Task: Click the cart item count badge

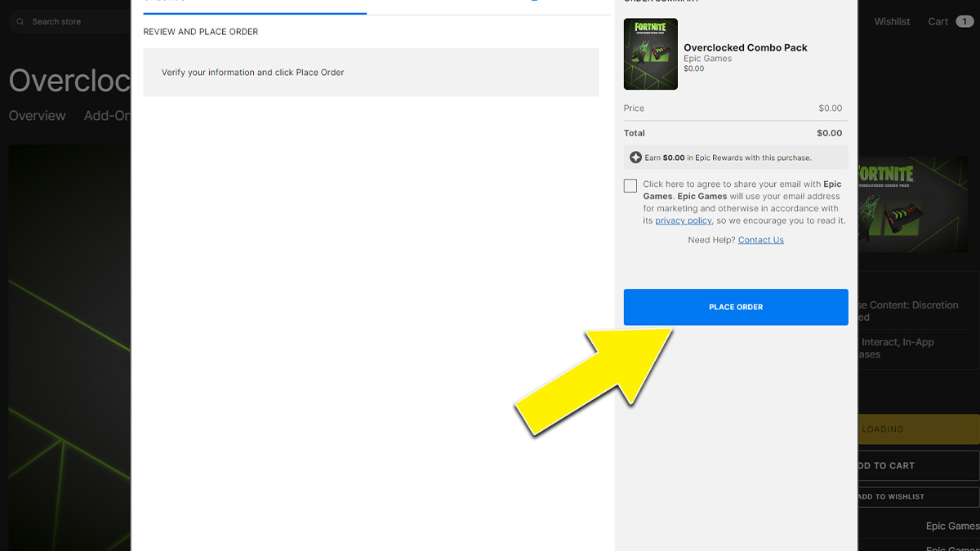Action: point(964,22)
